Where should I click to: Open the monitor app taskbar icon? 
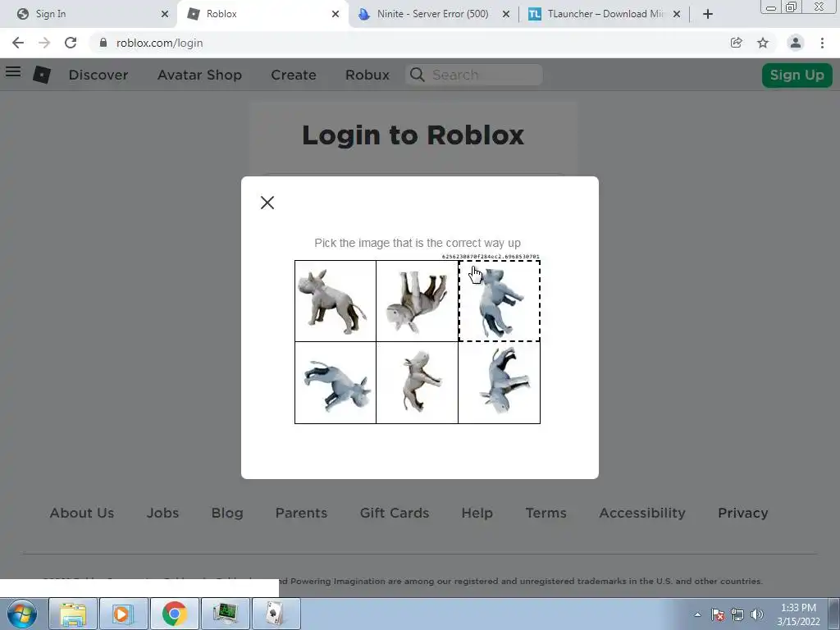[x=225, y=614]
